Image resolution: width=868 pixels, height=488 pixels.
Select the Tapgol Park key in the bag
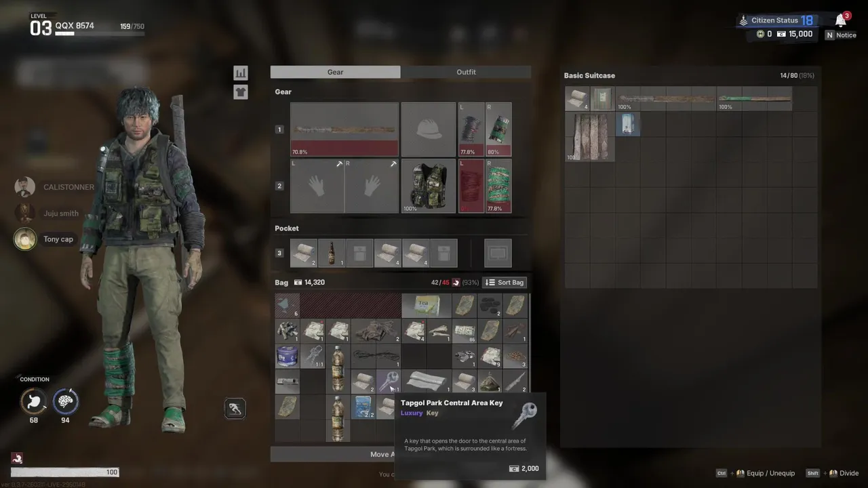pyautogui.click(x=389, y=381)
